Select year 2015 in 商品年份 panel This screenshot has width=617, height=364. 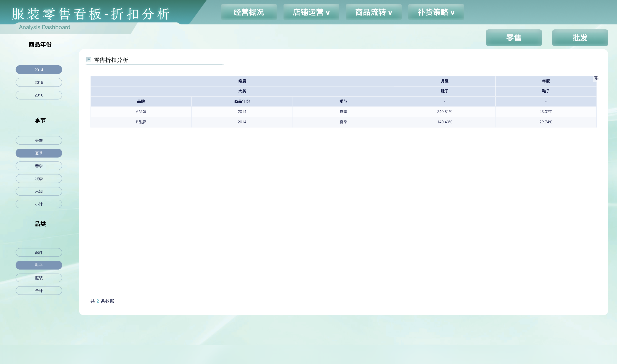point(38,82)
